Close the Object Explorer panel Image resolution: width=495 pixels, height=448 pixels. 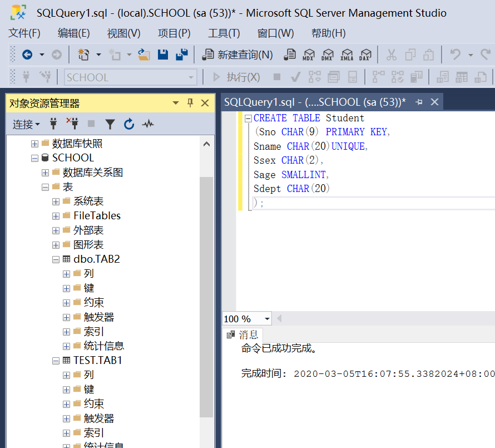tap(205, 103)
